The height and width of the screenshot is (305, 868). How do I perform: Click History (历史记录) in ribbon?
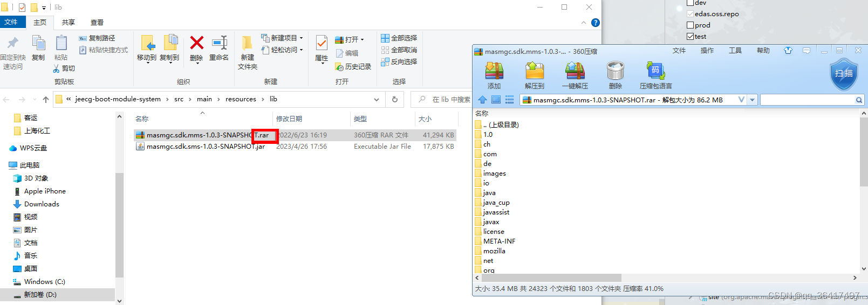(353, 67)
